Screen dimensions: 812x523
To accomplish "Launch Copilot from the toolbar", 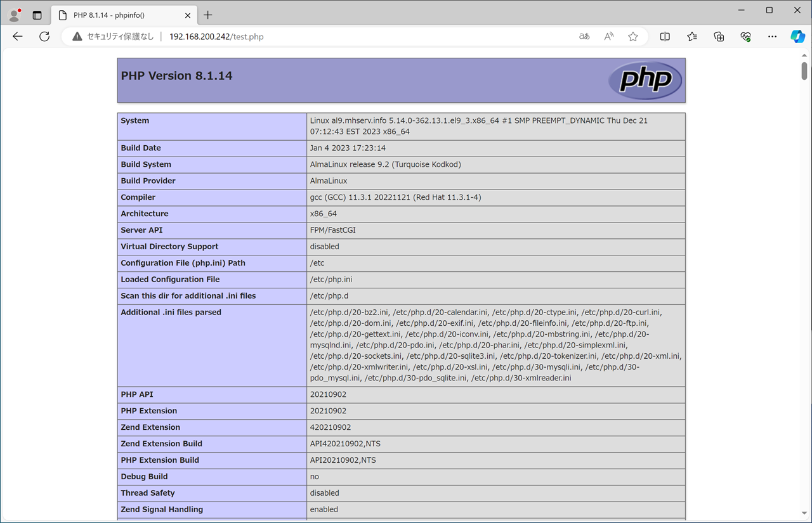I will [797, 37].
